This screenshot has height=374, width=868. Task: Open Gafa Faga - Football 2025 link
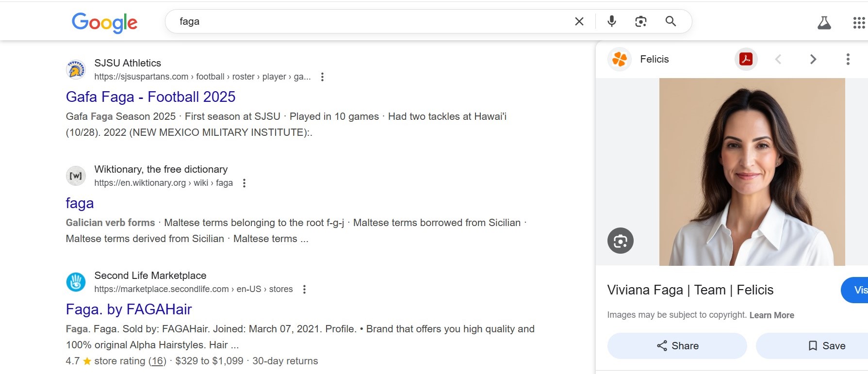150,97
